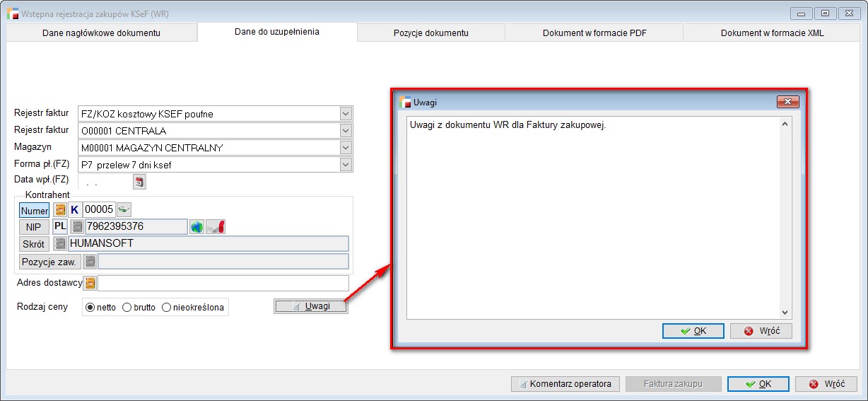Click the red checkmark icon beside NIP field

tap(216, 227)
